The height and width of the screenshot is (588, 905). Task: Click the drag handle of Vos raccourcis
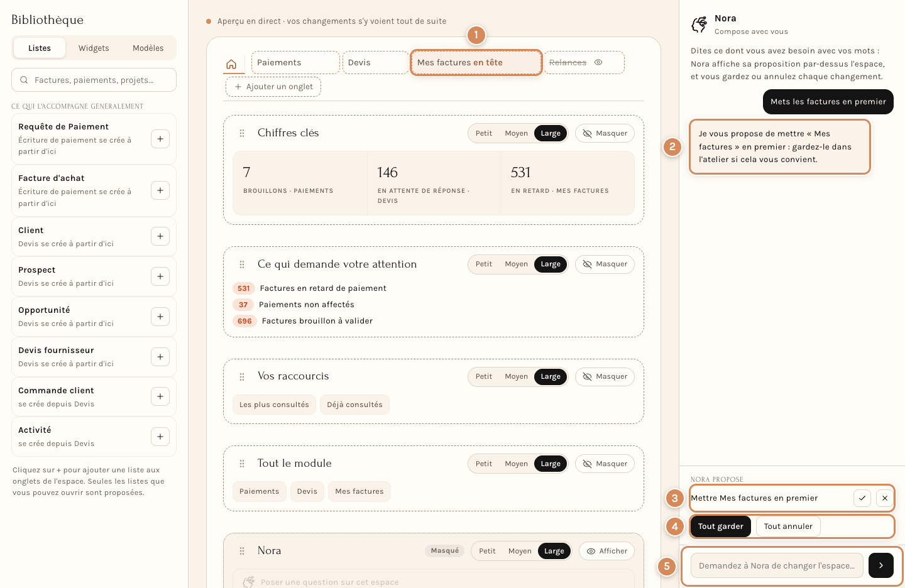click(x=242, y=377)
